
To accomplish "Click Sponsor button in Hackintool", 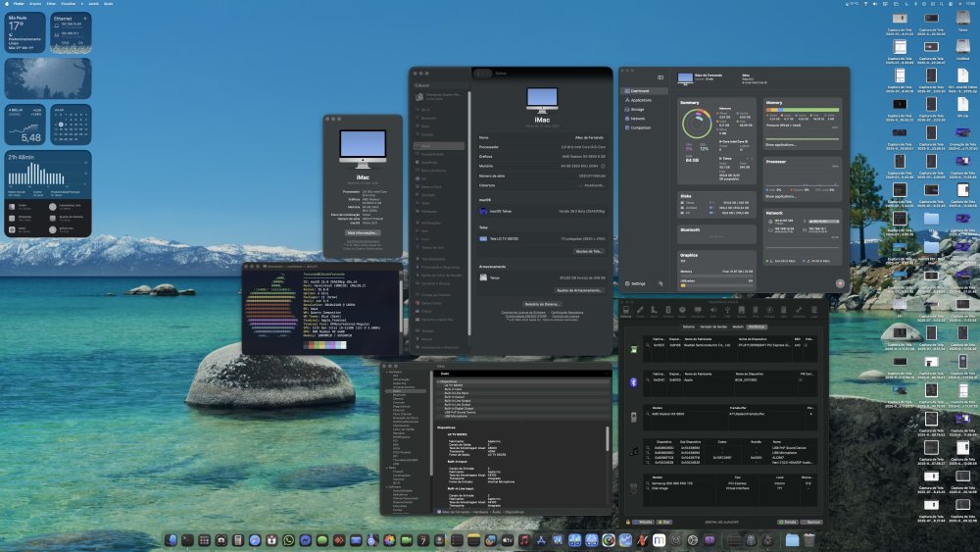I will tap(811, 522).
